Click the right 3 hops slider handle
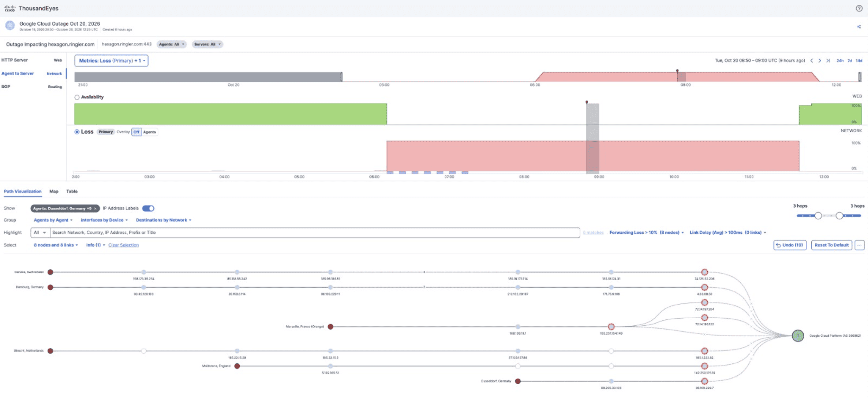This screenshot has width=868, height=400. [839, 216]
